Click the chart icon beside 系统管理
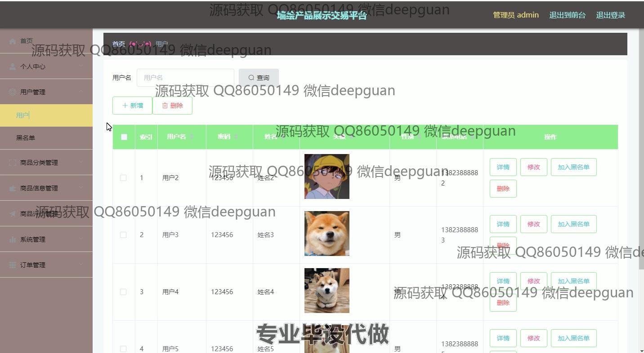Viewport: 644px width, 353px height. pos(13,239)
